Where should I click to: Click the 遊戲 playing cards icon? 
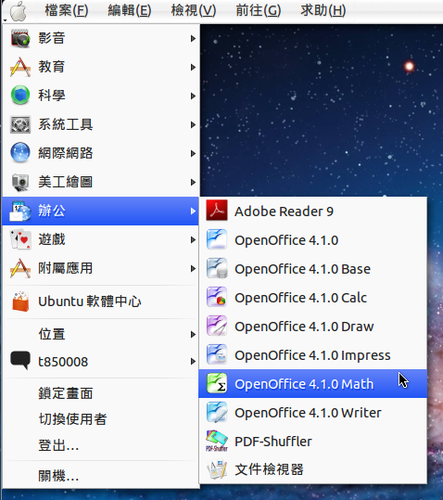click(x=20, y=239)
